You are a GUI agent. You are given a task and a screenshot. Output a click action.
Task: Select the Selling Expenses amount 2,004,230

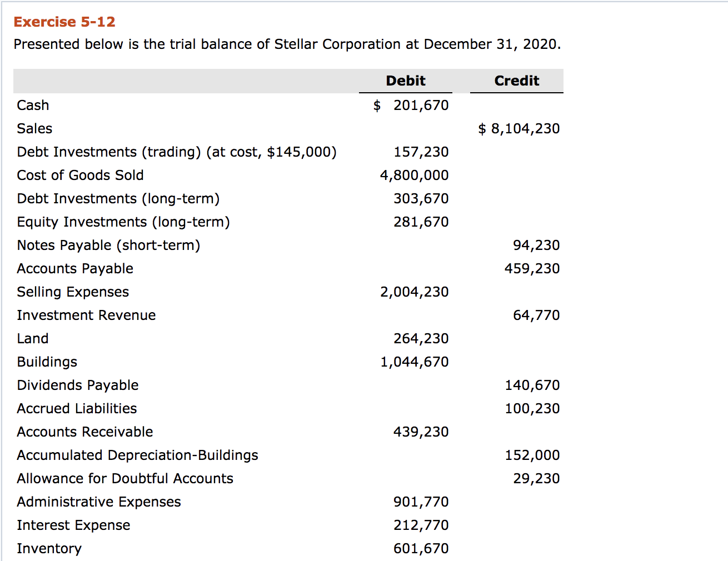(414, 292)
